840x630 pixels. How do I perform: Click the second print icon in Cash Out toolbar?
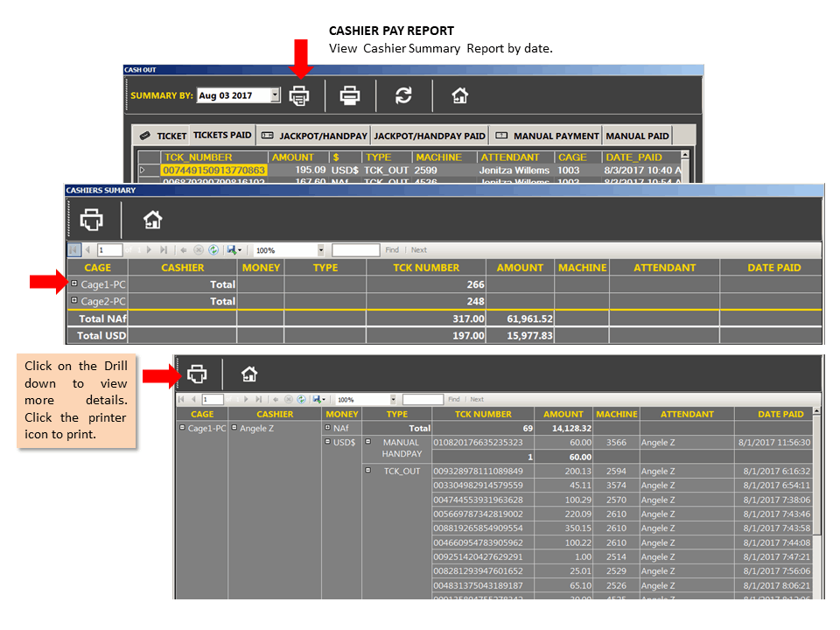350,96
